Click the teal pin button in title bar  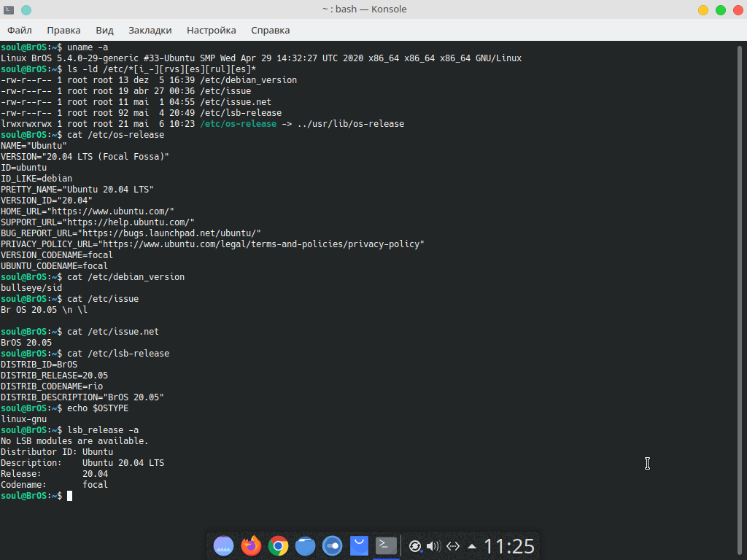[26, 9]
